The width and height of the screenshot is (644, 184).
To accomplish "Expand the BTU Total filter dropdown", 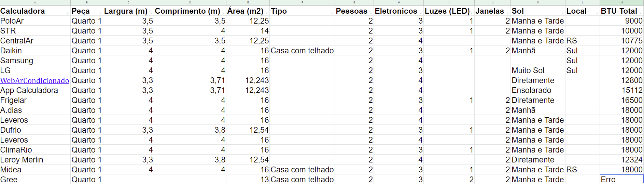I will [641, 13].
